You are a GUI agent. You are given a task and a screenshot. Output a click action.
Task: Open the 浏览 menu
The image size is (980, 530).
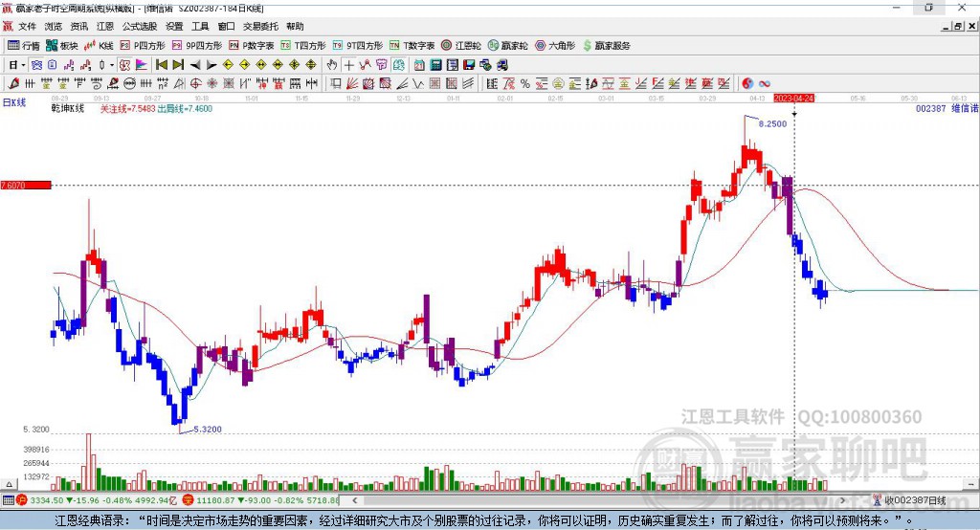(54, 26)
